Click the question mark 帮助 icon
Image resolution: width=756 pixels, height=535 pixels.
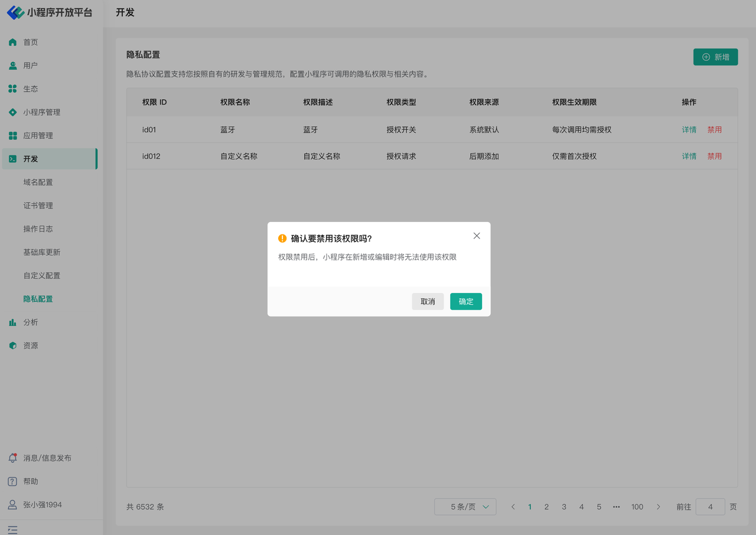[12, 481]
